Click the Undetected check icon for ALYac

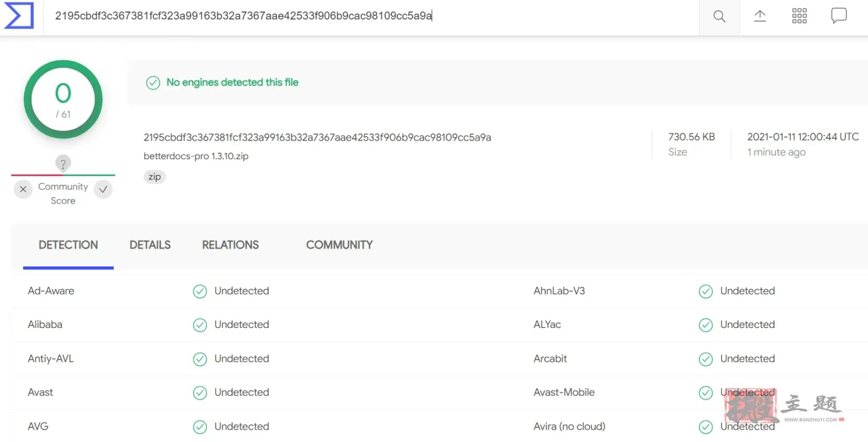point(705,325)
